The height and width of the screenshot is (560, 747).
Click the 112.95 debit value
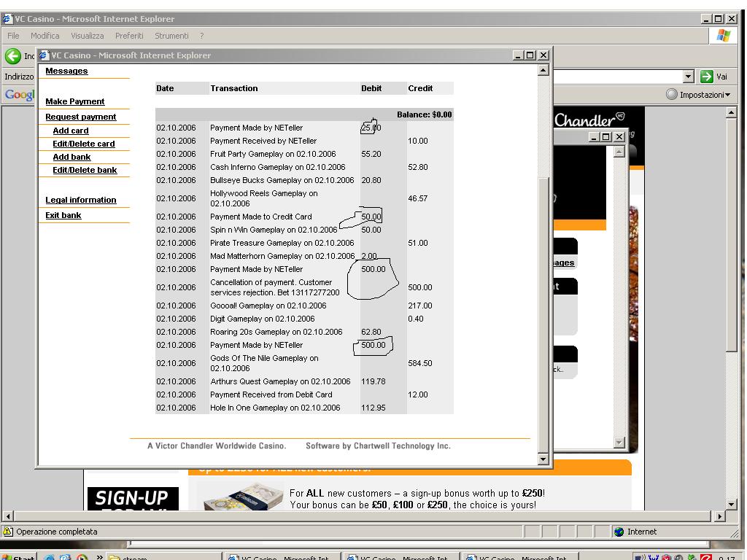(373, 408)
